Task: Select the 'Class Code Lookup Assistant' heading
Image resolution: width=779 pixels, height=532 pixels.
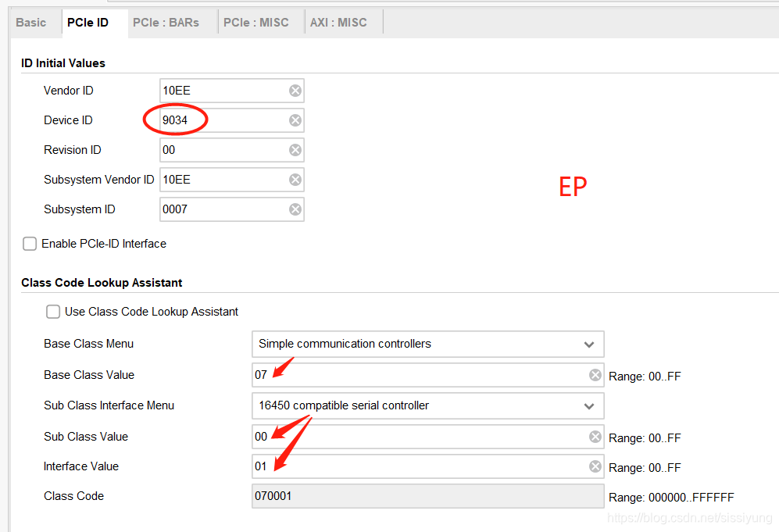Action: point(102,283)
